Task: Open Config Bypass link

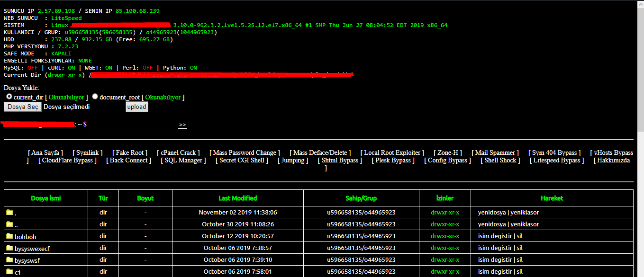Action: click(x=448, y=161)
